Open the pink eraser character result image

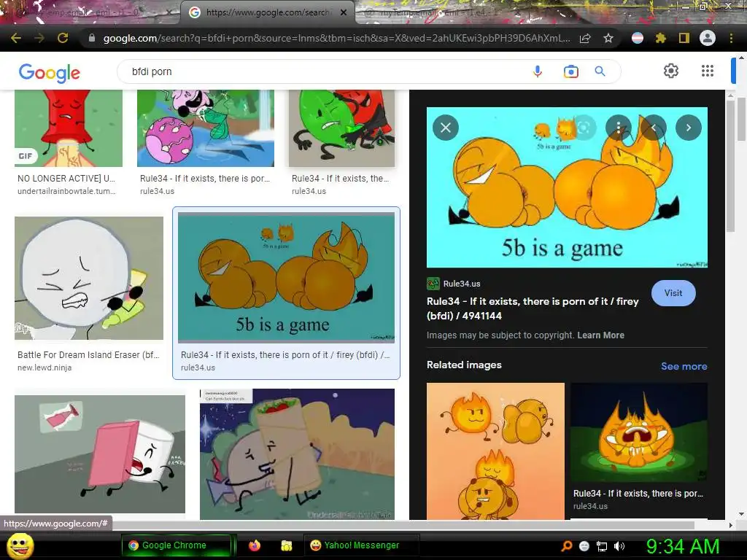click(x=100, y=454)
